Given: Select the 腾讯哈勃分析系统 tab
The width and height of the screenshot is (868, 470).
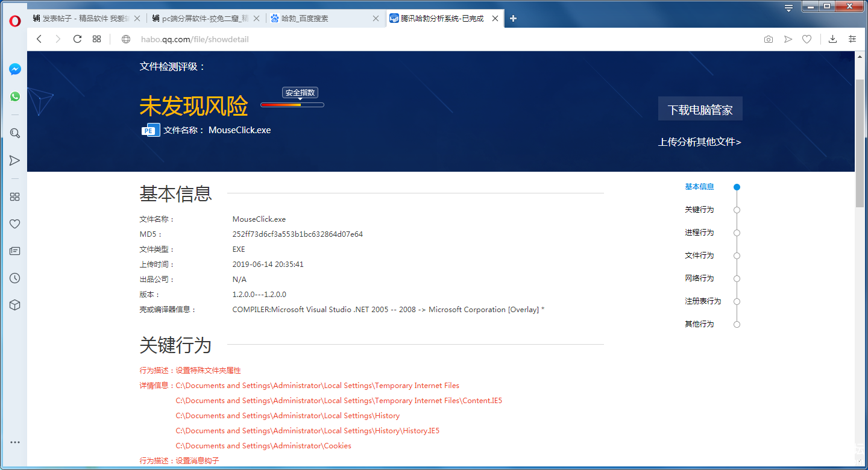Looking at the screenshot, I should 445,19.
